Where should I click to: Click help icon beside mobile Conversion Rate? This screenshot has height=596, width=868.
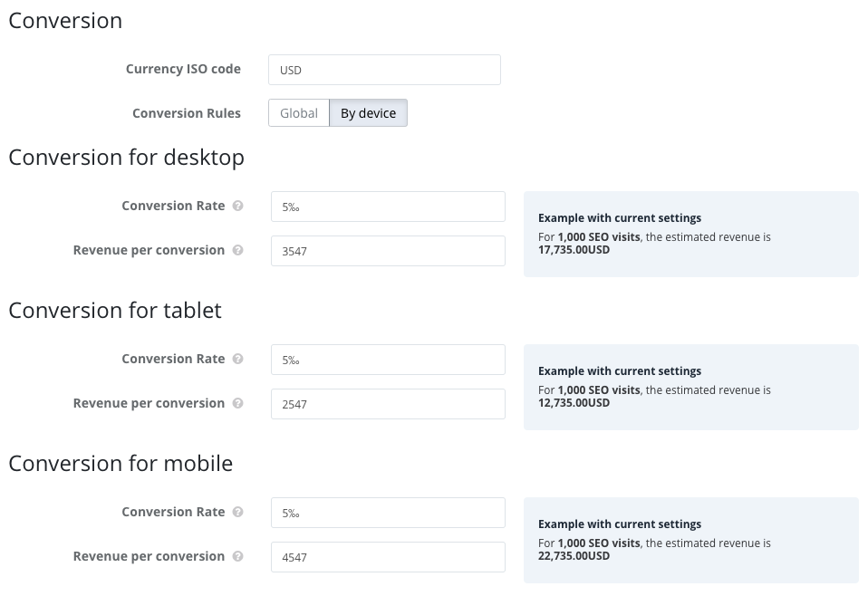237,512
